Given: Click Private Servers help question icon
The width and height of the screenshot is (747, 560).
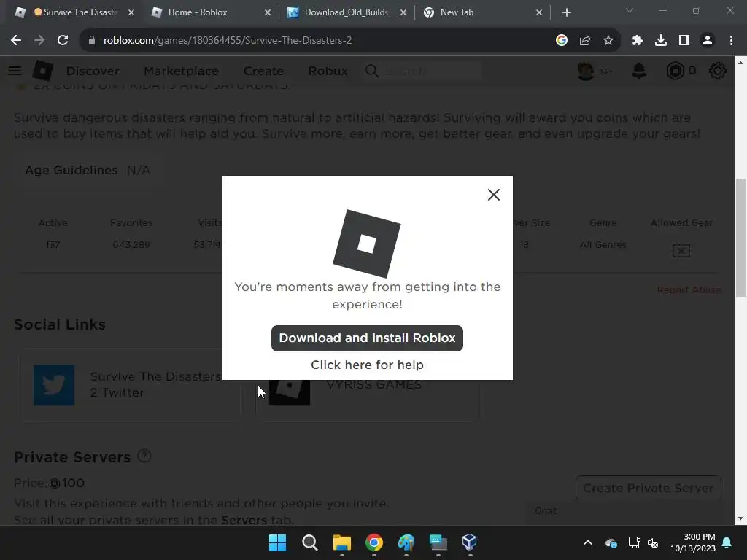Looking at the screenshot, I should (144, 456).
